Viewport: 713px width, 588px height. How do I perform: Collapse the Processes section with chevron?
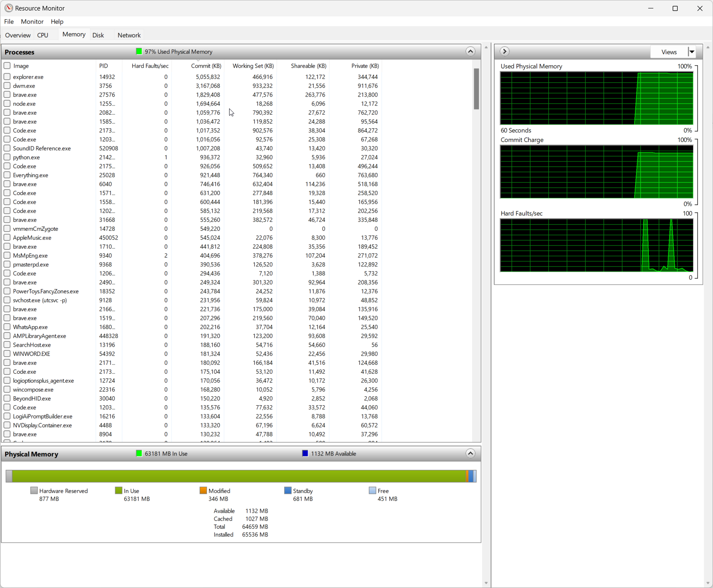point(470,51)
